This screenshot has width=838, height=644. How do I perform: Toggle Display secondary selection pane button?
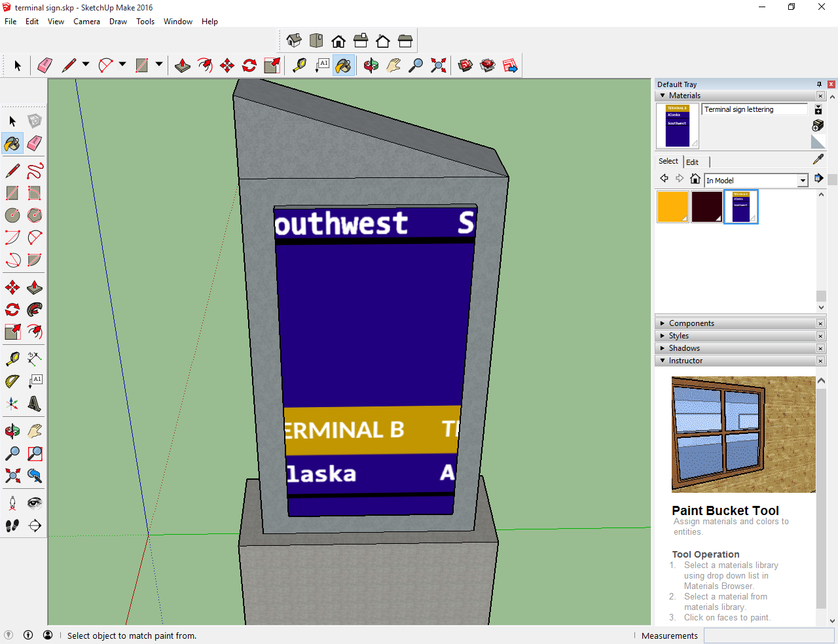818,109
